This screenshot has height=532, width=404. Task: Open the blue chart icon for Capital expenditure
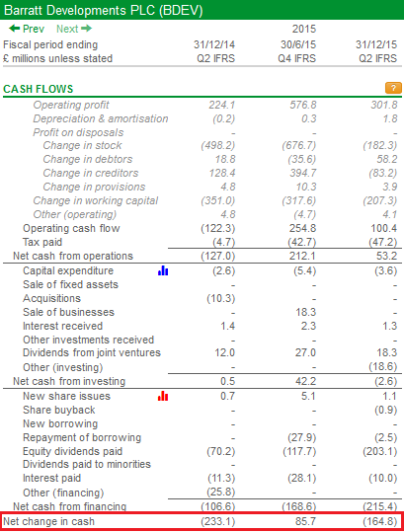click(x=163, y=270)
